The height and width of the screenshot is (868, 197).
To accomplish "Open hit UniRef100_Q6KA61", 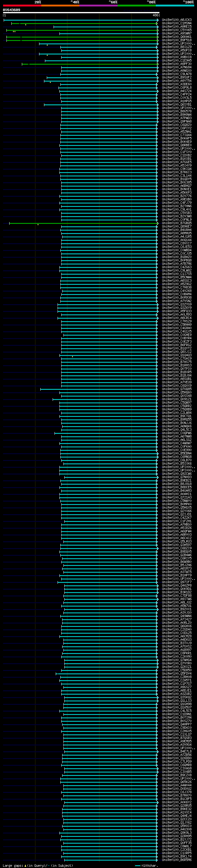I will click(x=177, y=37).
